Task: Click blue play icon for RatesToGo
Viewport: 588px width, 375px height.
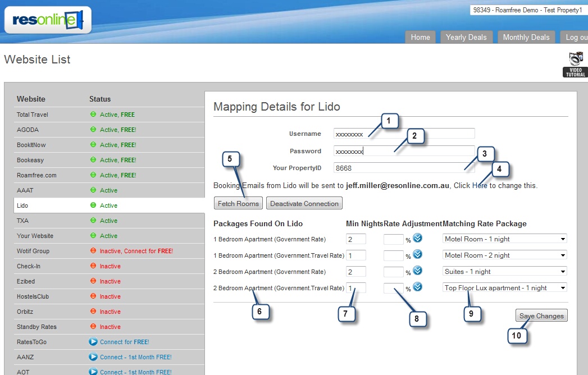Action: click(93, 342)
